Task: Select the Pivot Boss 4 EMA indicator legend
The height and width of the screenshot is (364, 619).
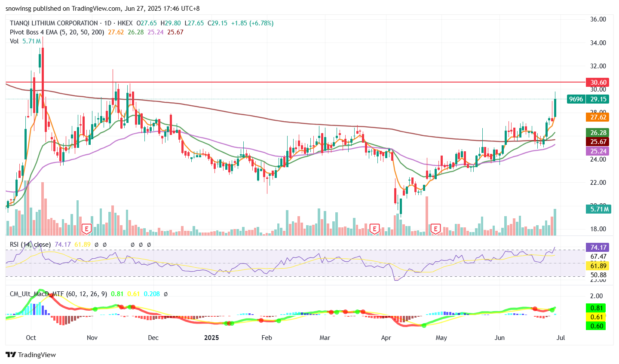Action: coord(57,32)
